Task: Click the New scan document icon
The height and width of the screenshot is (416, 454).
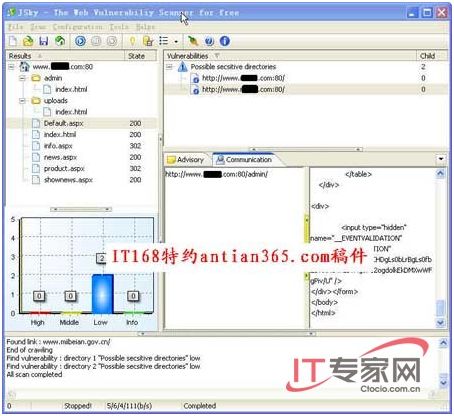Action: click(x=13, y=41)
